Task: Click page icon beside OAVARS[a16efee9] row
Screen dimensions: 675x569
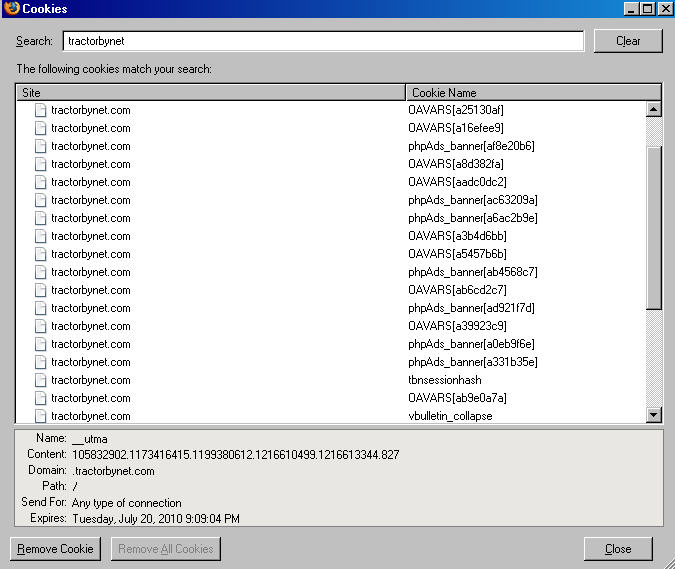Action: (40, 128)
